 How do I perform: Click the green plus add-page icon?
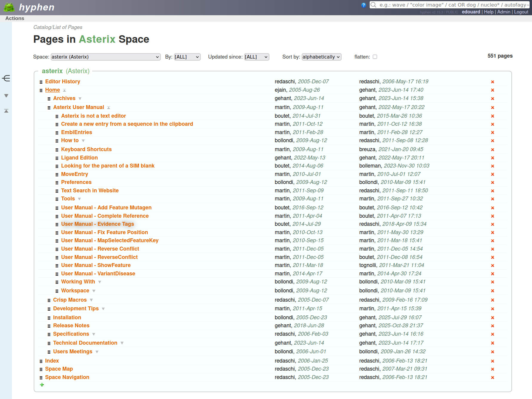42,385
